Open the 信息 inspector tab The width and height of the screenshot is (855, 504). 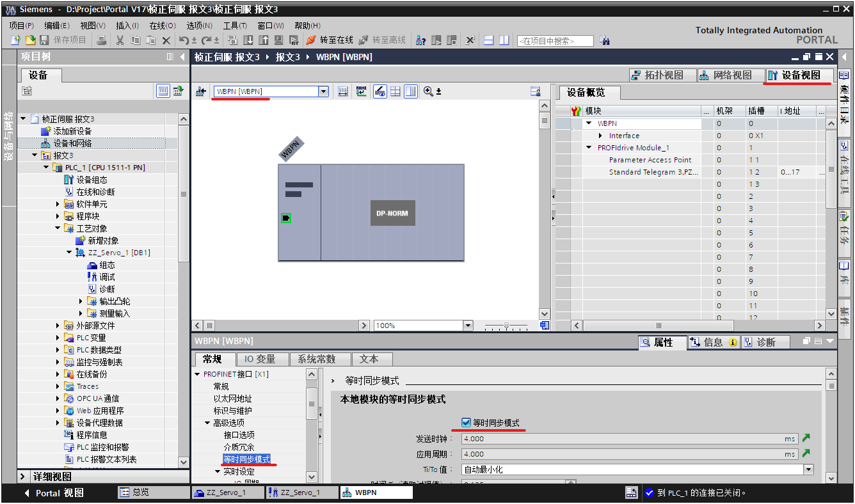point(714,342)
